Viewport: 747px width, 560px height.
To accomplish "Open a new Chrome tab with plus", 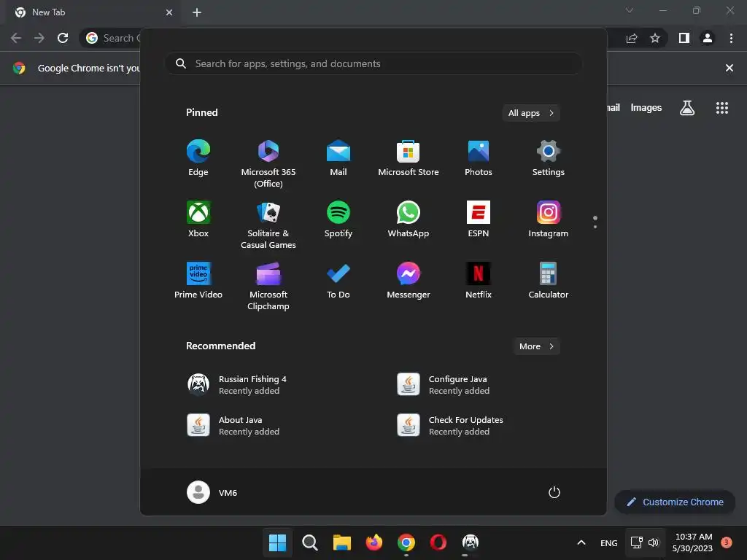I will click(x=197, y=12).
